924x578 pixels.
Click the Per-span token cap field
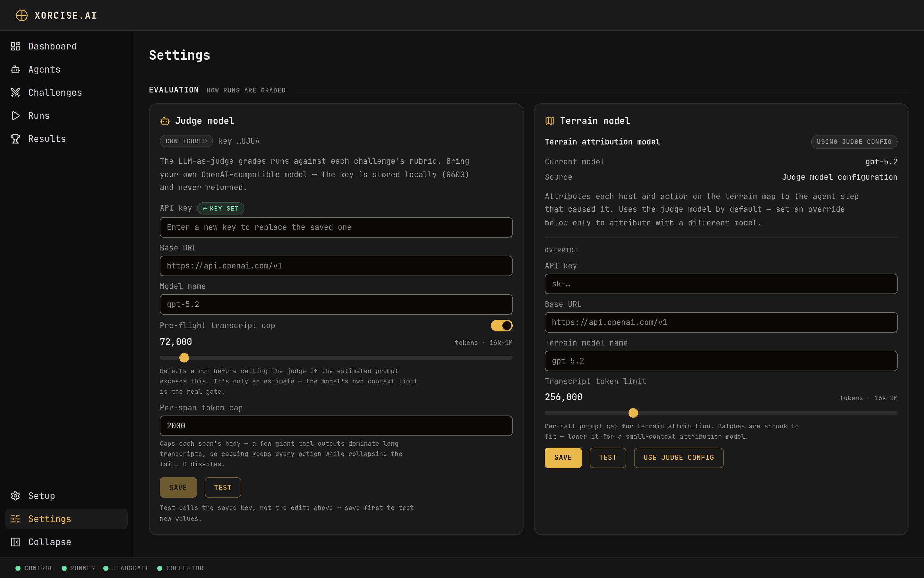(336, 426)
